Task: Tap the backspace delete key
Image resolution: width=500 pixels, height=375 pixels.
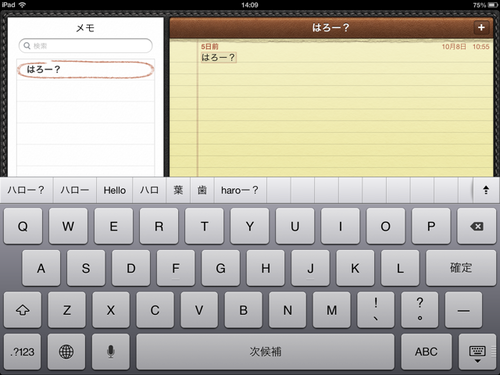Action: pos(477,226)
